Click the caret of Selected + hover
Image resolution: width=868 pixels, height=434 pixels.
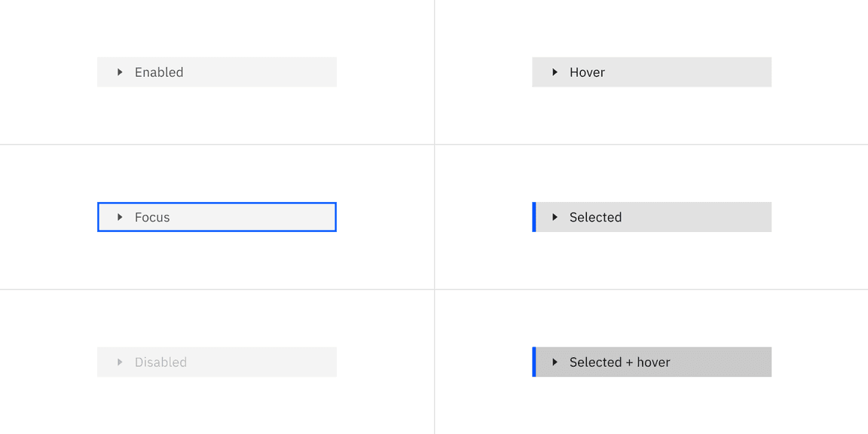click(555, 362)
